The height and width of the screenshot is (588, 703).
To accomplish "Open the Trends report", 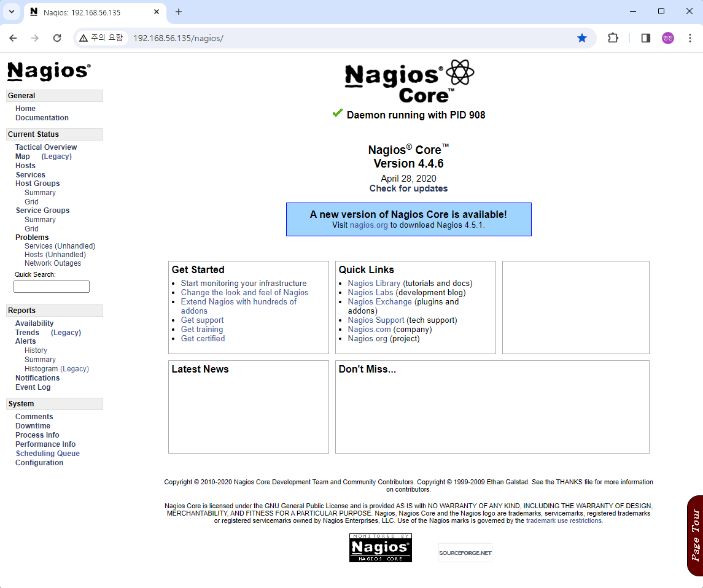I will [x=27, y=333].
